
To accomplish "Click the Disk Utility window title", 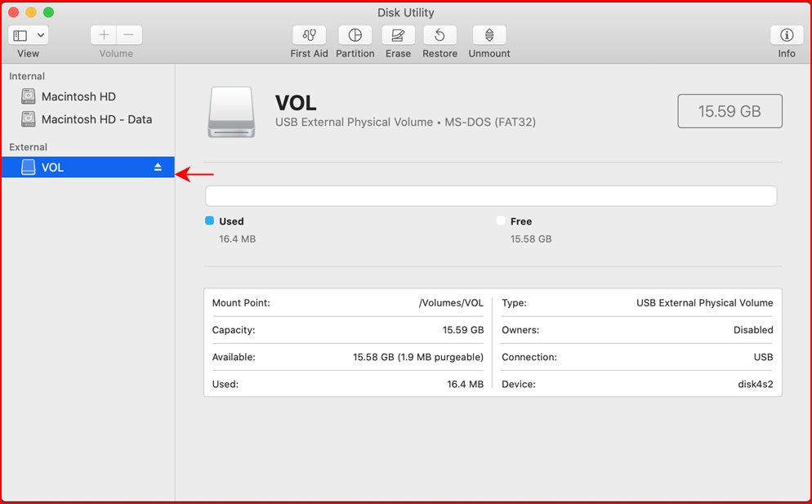I will coord(405,12).
